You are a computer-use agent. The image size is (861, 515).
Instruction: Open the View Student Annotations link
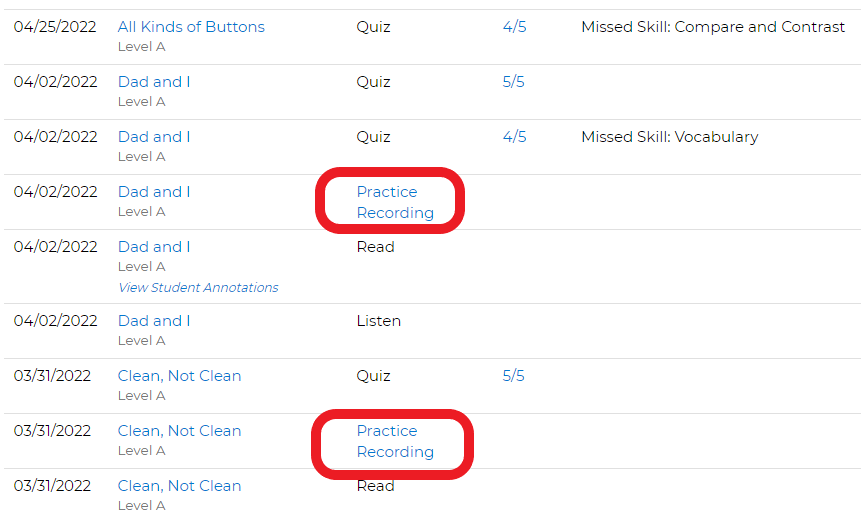(198, 287)
